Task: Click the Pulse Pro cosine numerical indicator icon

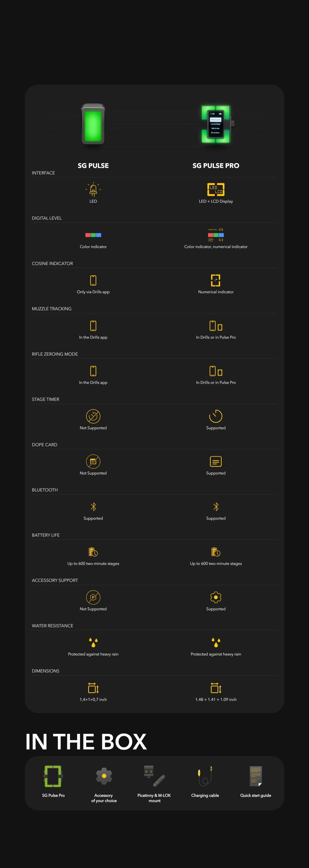Action: pyautogui.click(x=216, y=280)
